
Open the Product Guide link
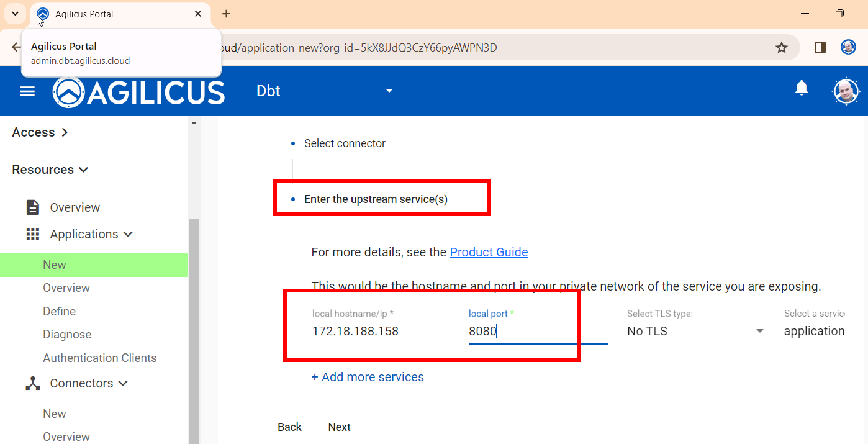coord(489,252)
